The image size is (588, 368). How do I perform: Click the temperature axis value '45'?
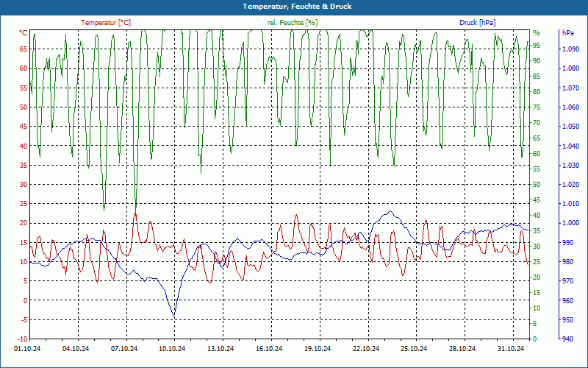pyautogui.click(x=24, y=126)
